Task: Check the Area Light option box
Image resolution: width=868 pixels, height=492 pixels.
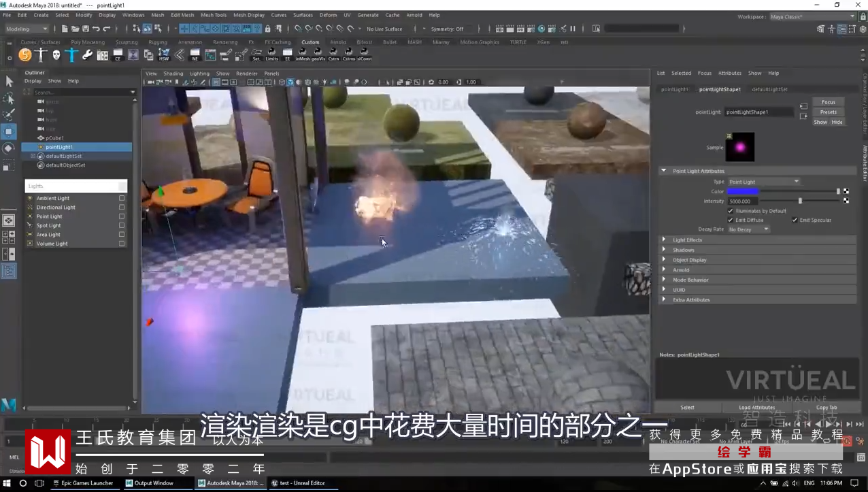Action: tap(122, 235)
